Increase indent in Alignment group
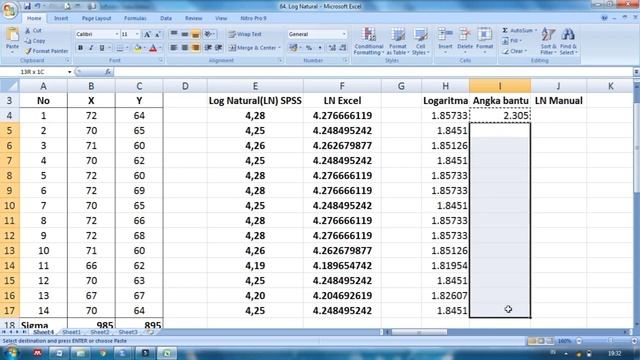 (218, 48)
